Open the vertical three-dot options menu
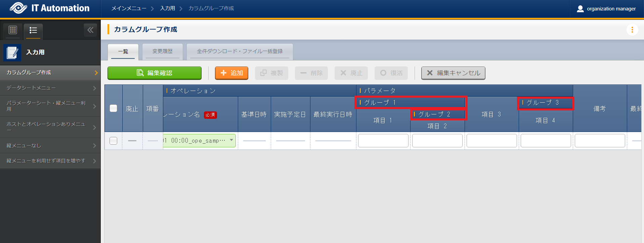Screen dimensions: 644x243 [x=632, y=30]
